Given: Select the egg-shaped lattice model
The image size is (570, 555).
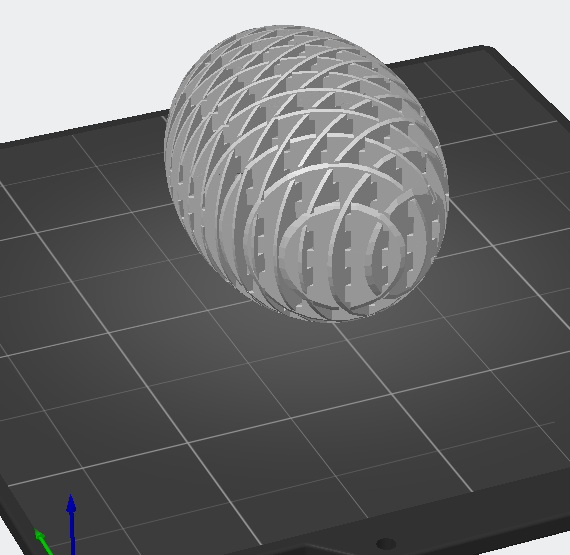Looking at the screenshot, I should [306, 173].
